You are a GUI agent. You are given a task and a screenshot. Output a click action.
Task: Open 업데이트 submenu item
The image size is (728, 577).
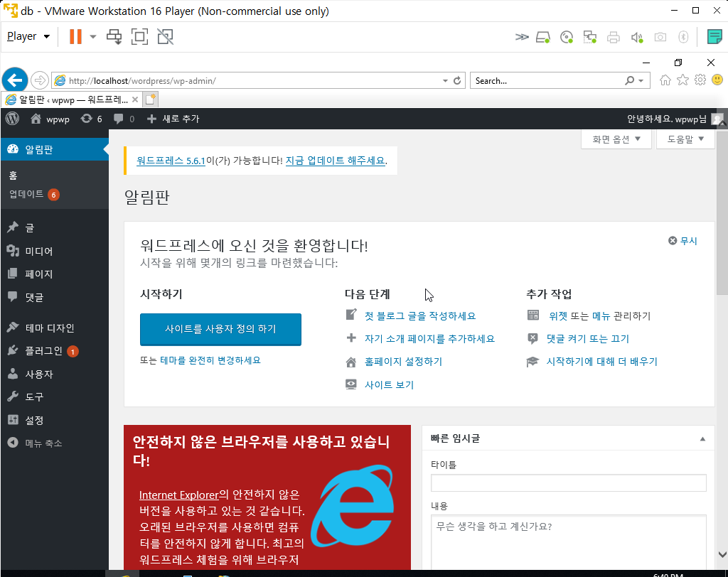(x=34, y=194)
